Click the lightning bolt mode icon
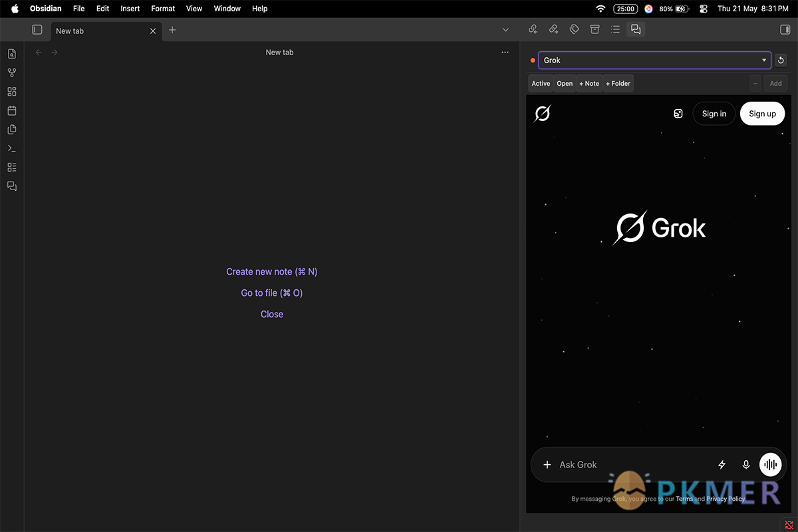 coord(722,465)
